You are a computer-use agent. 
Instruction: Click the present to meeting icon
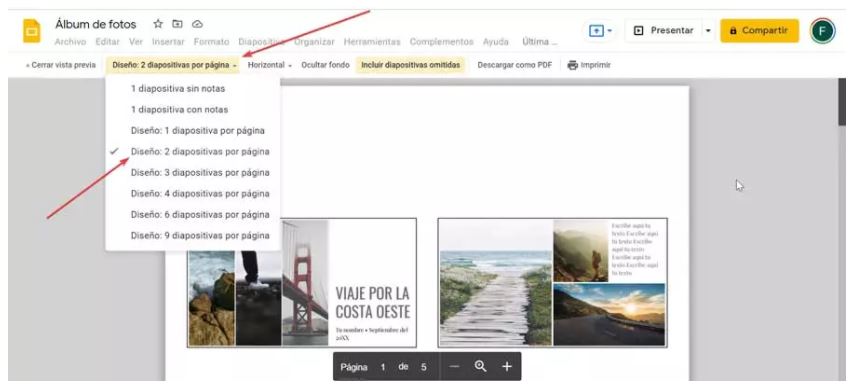coord(600,31)
